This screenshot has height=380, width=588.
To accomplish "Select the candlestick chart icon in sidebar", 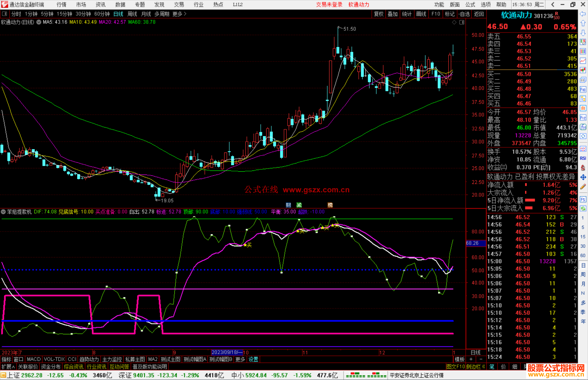I will tap(583, 70).
